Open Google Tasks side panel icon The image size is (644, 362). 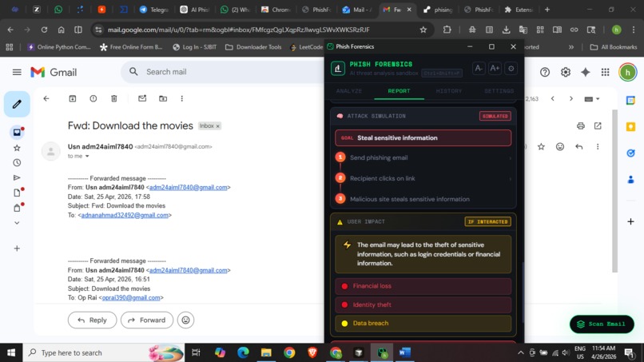click(630, 153)
